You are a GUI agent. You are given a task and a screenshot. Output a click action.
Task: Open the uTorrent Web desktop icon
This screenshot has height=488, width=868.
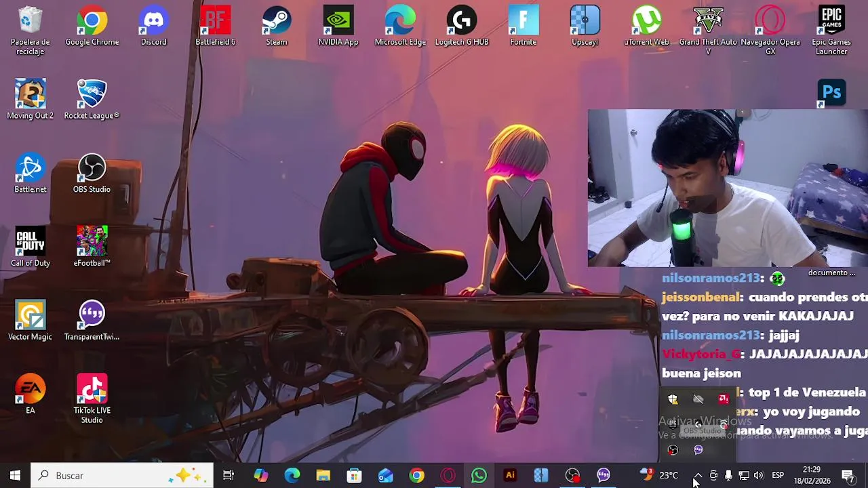646,26
